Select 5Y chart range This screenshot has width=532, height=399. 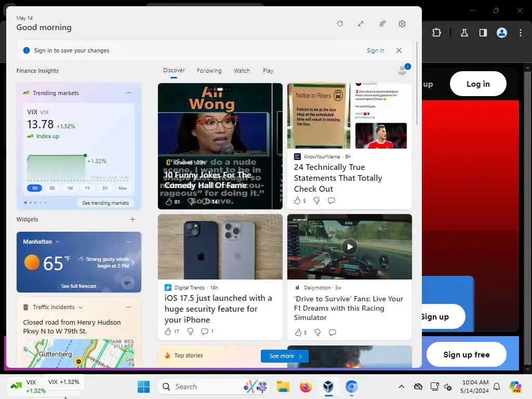point(105,188)
